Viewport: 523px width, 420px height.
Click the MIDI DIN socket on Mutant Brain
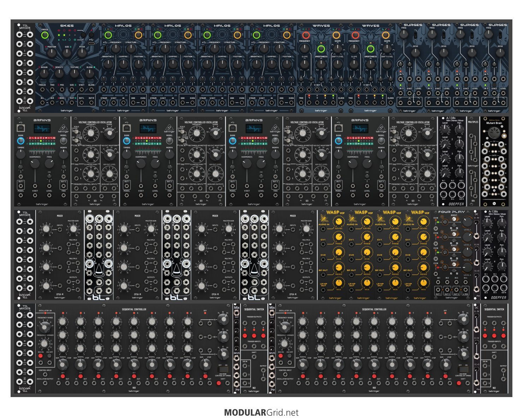[494, 132]
